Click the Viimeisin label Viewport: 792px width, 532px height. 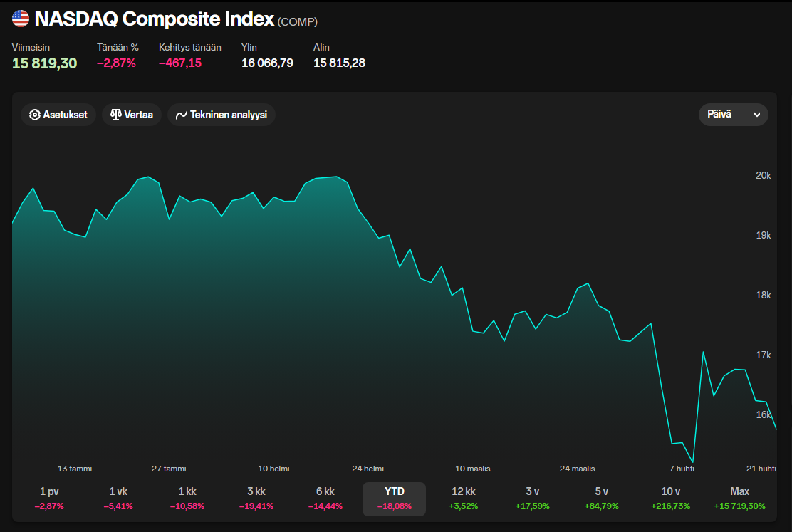[x=31, y=48]
